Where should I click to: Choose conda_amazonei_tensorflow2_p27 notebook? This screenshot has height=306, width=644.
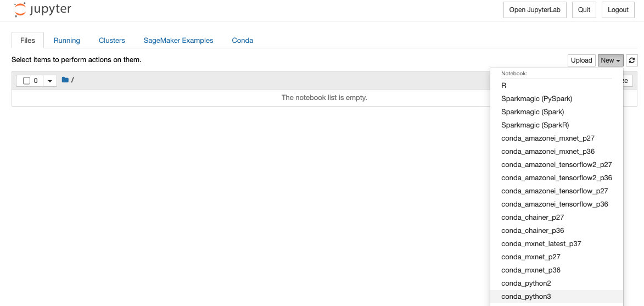557,165
